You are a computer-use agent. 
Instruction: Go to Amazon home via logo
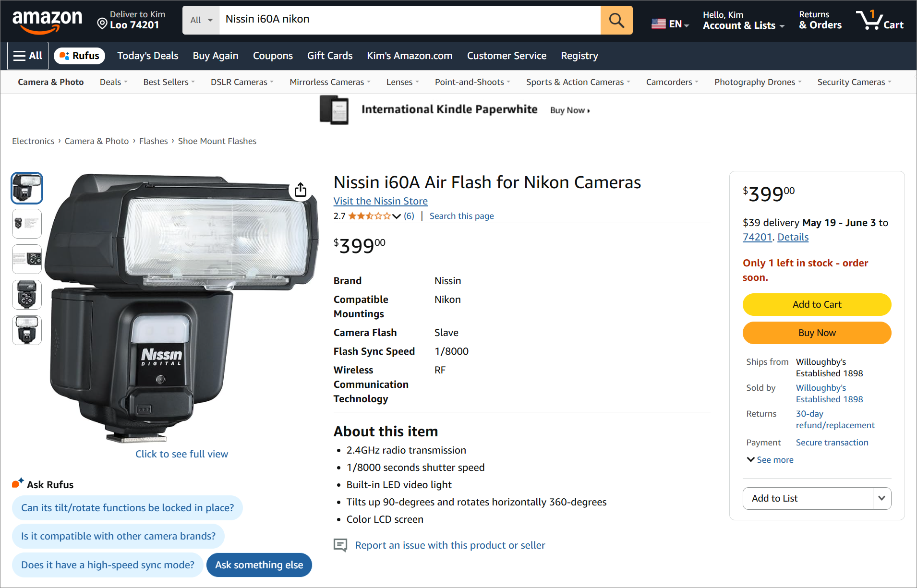(x=47, y=21)
